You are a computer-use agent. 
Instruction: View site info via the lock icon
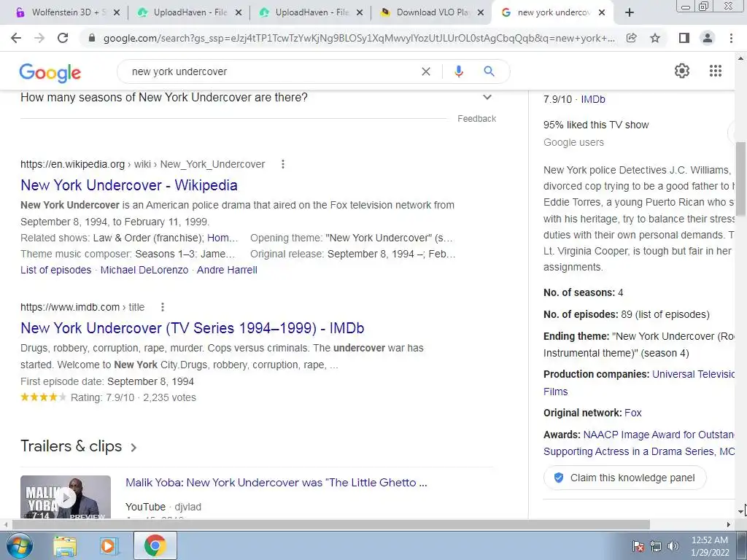click(x=92, y=38)
